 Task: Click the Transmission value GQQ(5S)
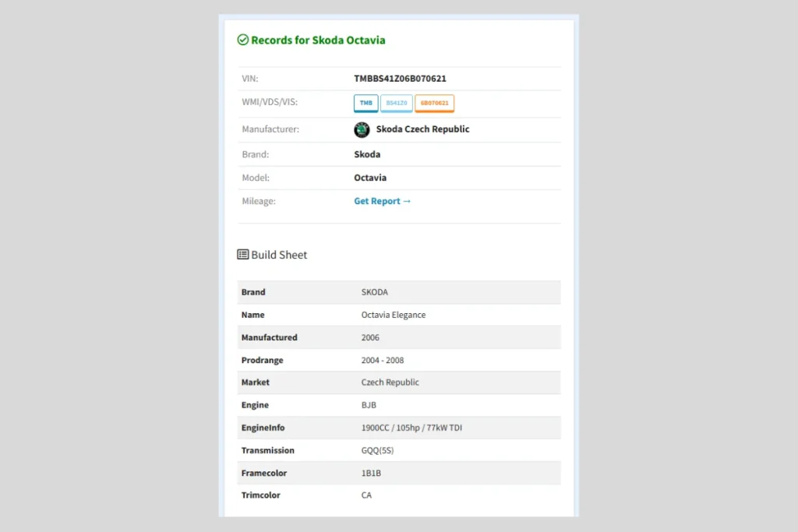(377, 450)
